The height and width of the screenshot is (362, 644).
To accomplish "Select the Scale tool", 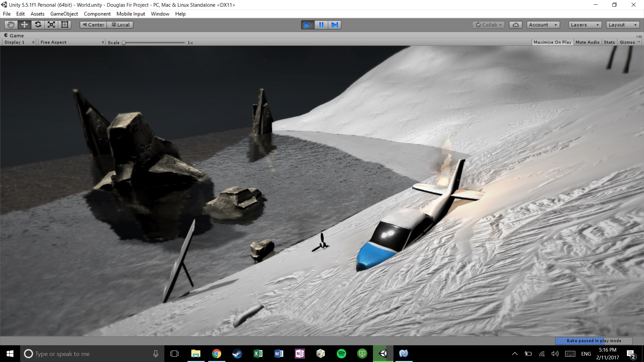I will (51, 25).
